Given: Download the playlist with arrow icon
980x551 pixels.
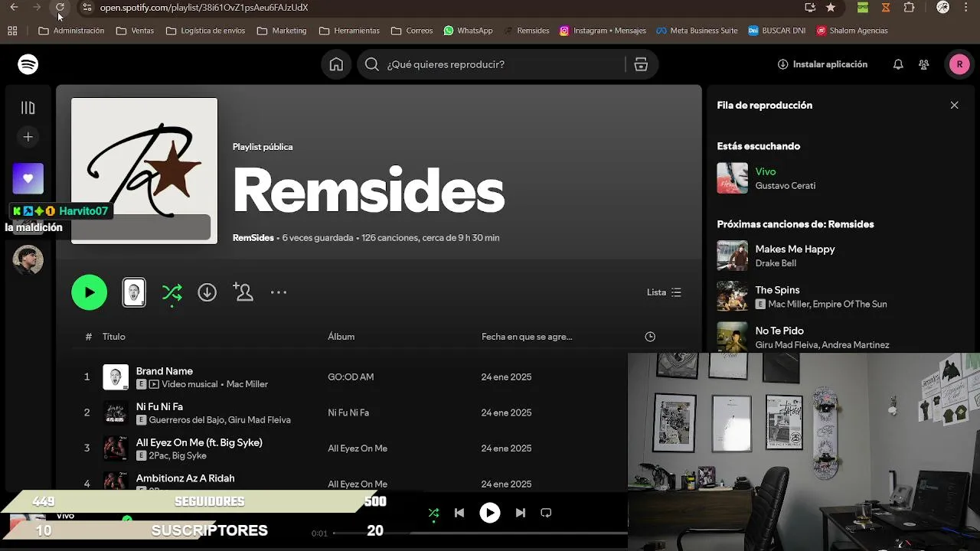Looking at the screenshot, I should point(207,292).
